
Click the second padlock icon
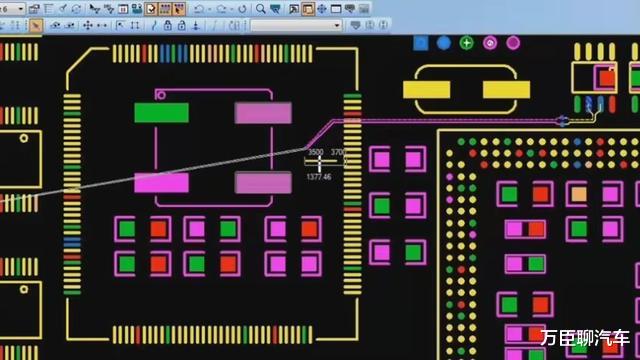coord(182,25)
